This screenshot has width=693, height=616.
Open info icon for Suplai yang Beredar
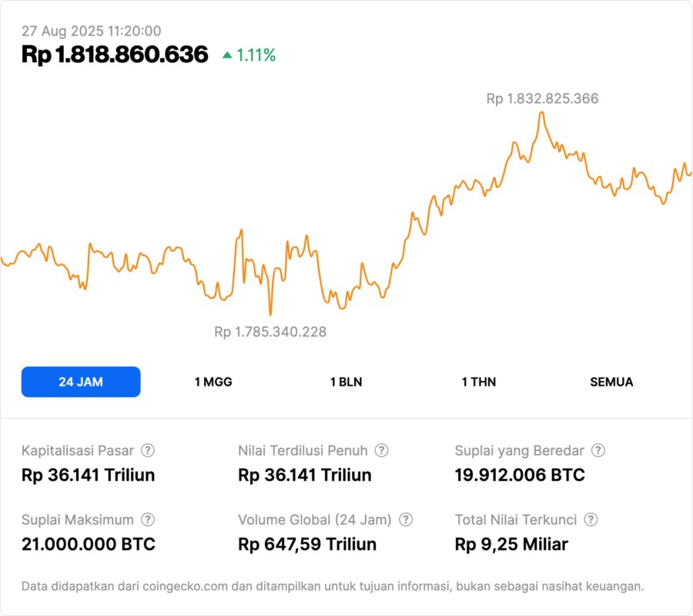pyautogui.click(x=598, y=450)
